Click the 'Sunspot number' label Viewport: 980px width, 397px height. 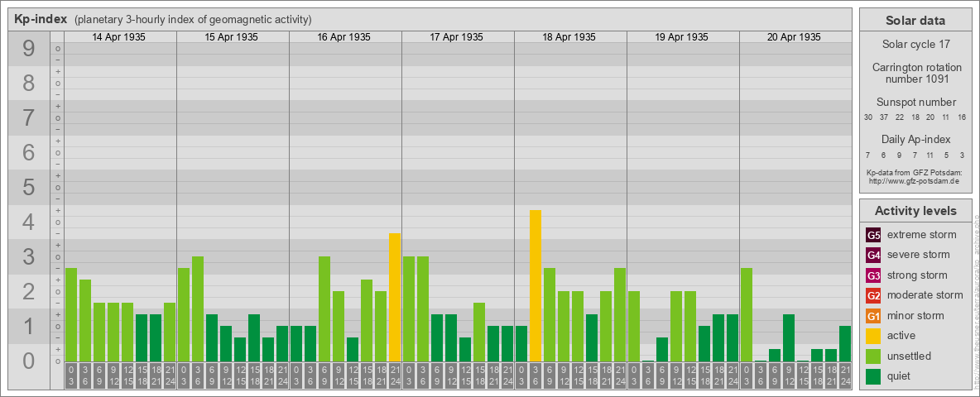[915, 103]
